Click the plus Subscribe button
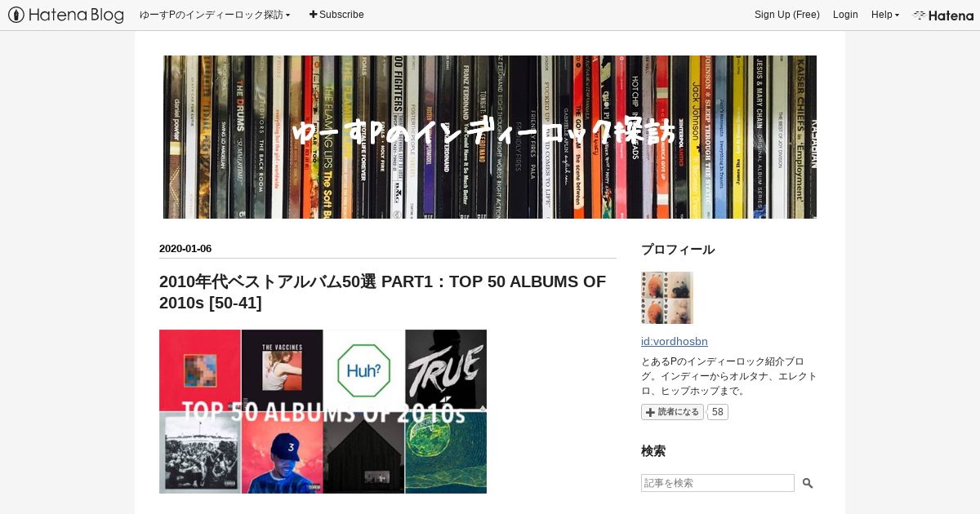Viewport: 980px width, 514px height. 336,15
